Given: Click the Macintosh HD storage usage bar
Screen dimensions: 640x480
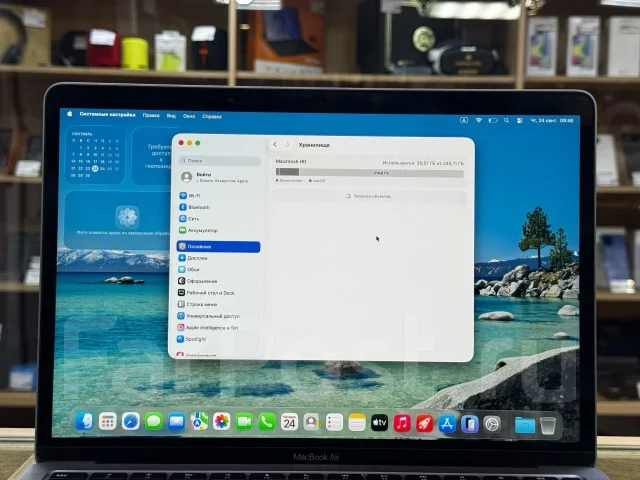Looking at the screenshot, I should pos(369,173).
